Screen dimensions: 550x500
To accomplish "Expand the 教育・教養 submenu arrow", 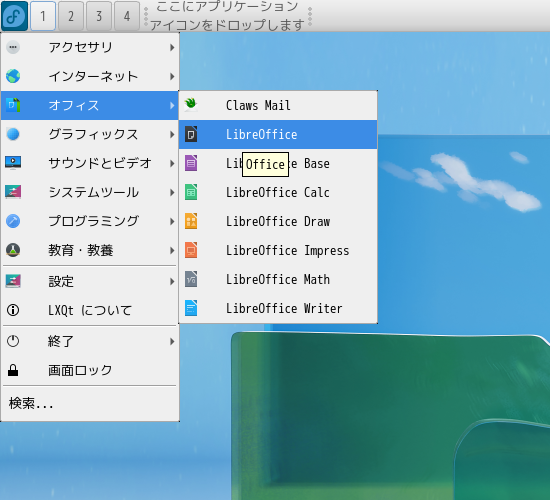I will pyautogui.click(x=172, y=251).
